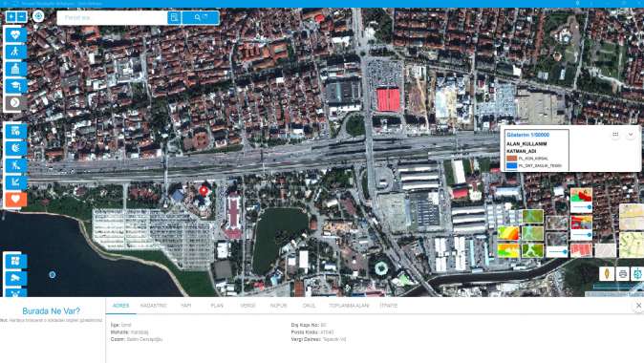This screenshot has height=363, width=644.
Task: Open the document icon beside the search field
Action: (174, 17)
